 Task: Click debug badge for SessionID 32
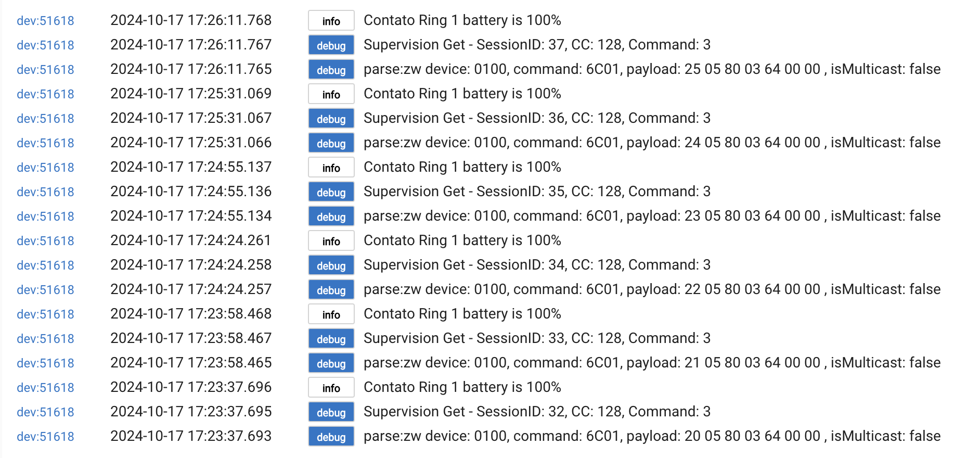click(331, 412)
